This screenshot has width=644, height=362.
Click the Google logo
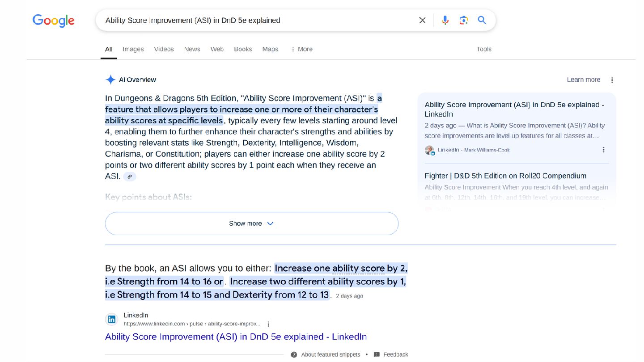click(x=53, y=21)
